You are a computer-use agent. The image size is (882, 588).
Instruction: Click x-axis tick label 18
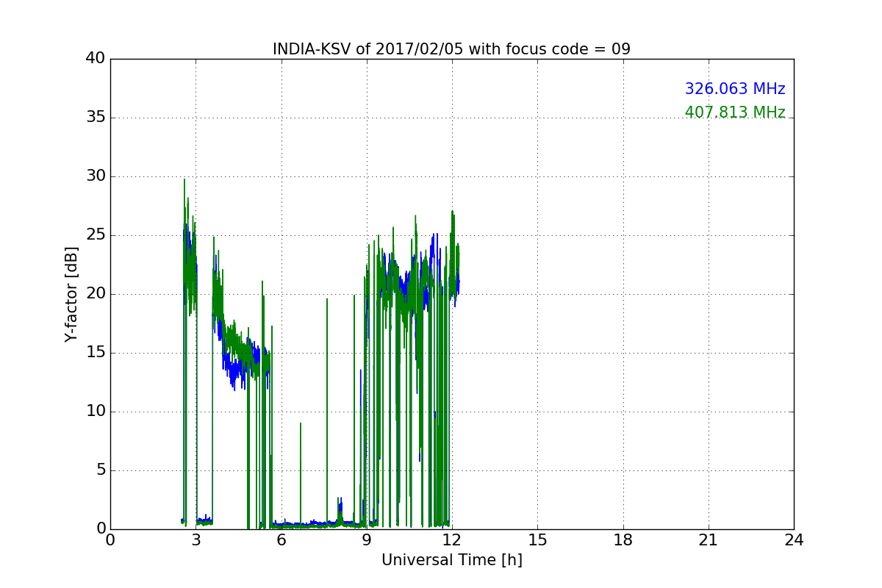click(623, 540)
